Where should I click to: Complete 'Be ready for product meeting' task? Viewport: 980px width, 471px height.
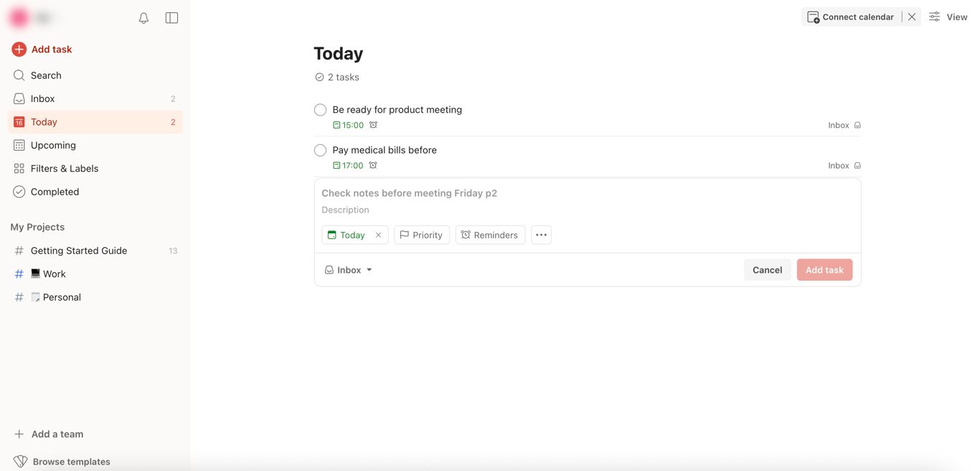(x=320, y=110)
